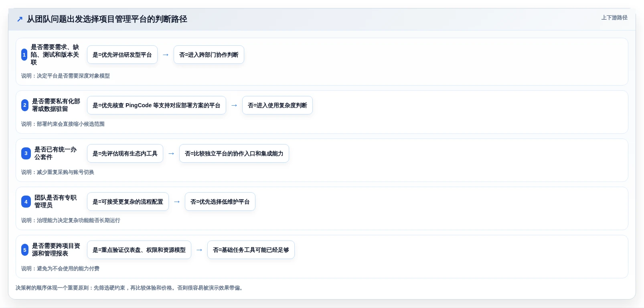The height and width of the screenshot is (308, 644).
Task: Select step number badge 1
Action: [x=24, y=55]
